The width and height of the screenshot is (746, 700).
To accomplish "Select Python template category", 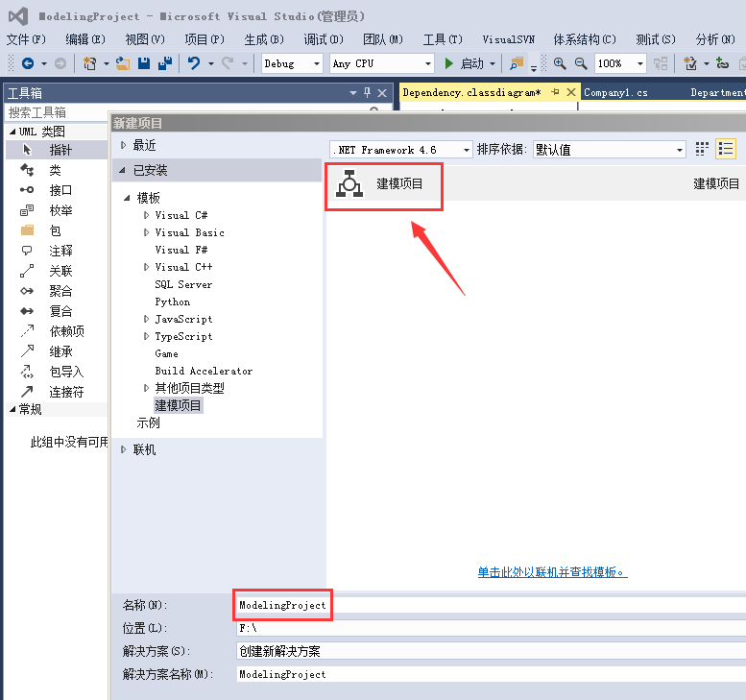I will click(172, 302).
